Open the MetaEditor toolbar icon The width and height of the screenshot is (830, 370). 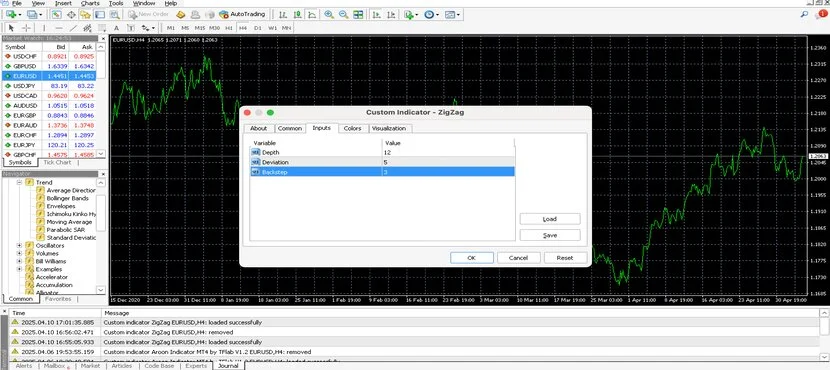pyautogui.click(x=181, y=14)
